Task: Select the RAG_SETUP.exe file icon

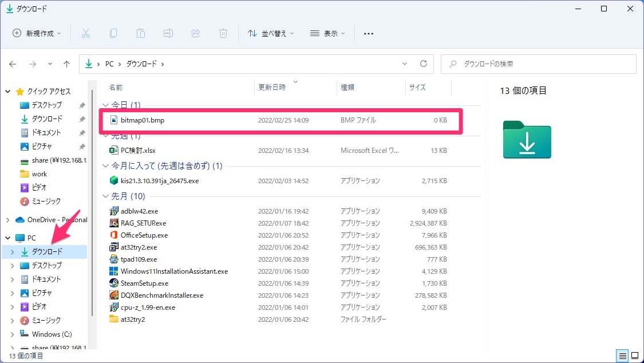Action: pos(114,223)
